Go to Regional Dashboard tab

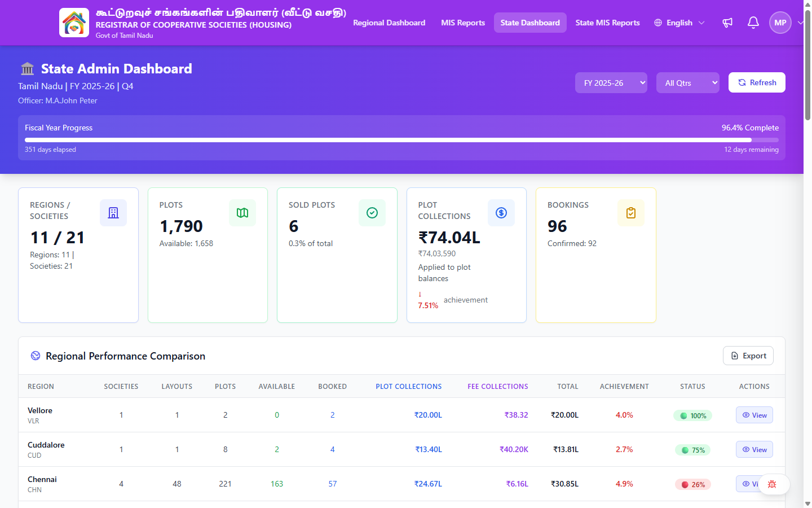[389, 23]
